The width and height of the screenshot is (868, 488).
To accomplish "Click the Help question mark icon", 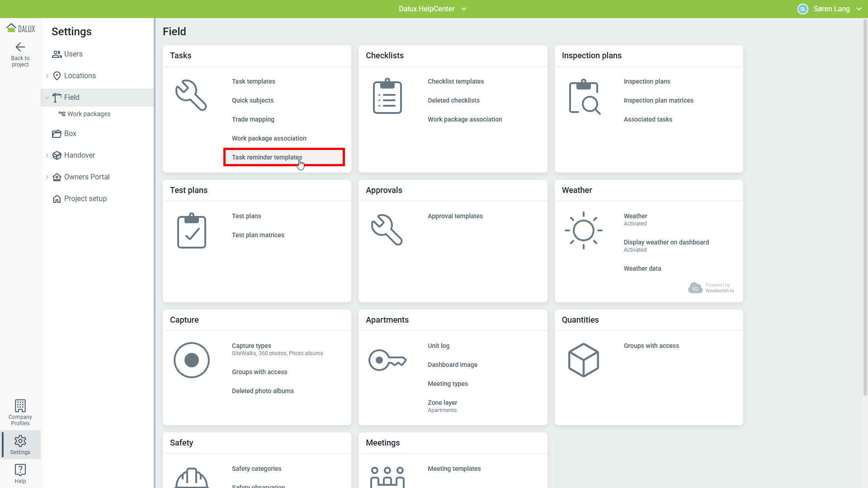I will tap(20, 470).
